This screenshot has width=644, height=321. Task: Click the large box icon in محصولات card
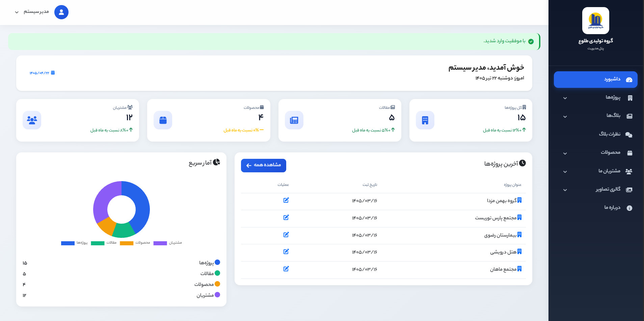point(163,120)
